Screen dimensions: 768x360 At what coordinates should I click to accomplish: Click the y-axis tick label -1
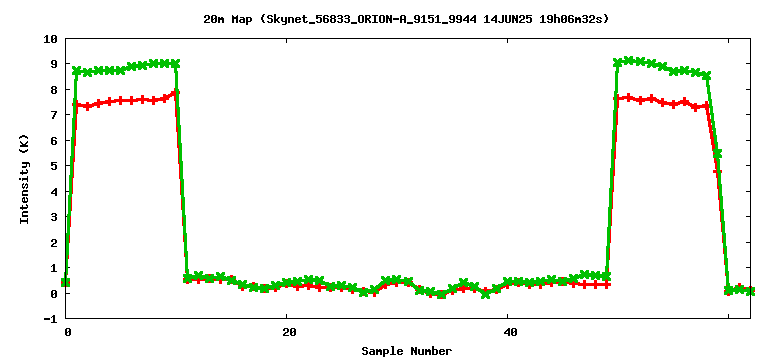pos(51,319)
